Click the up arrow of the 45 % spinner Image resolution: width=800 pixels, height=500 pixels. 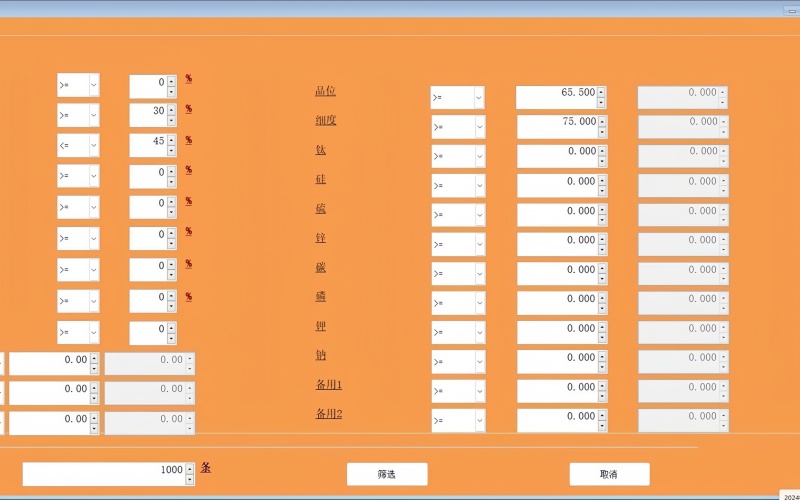[171, 141]
